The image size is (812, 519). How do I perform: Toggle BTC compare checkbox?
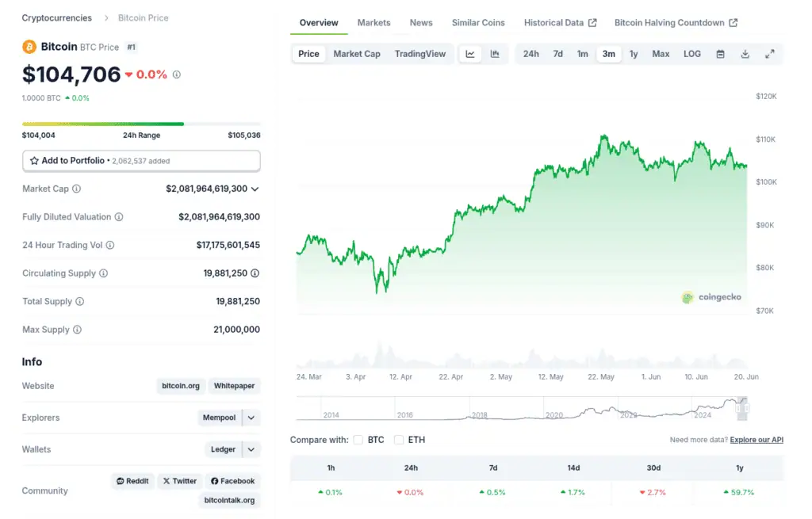click(x=358, y=440)
